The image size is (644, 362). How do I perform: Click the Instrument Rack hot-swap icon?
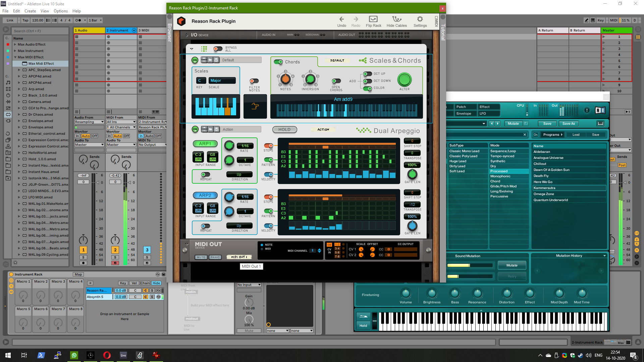pyautogui.click(x=158, y=274)
